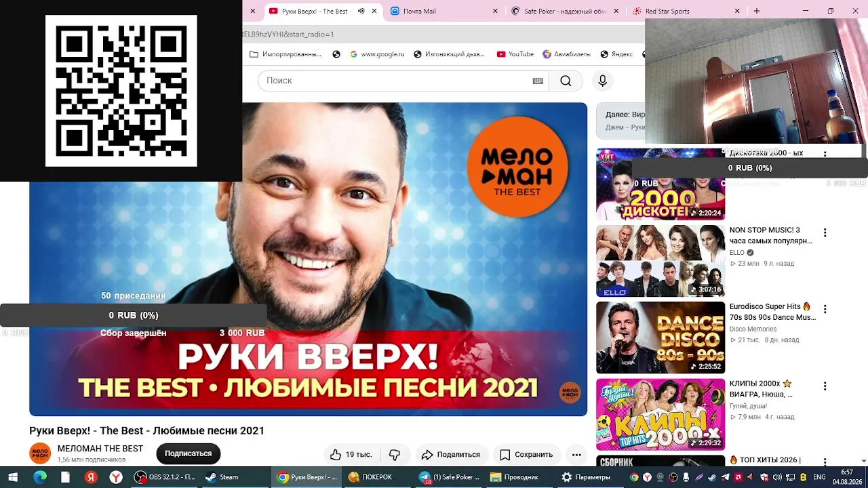
Task: Open options menu for NON STOP MUSIC video
Action: tap(825, 232)
